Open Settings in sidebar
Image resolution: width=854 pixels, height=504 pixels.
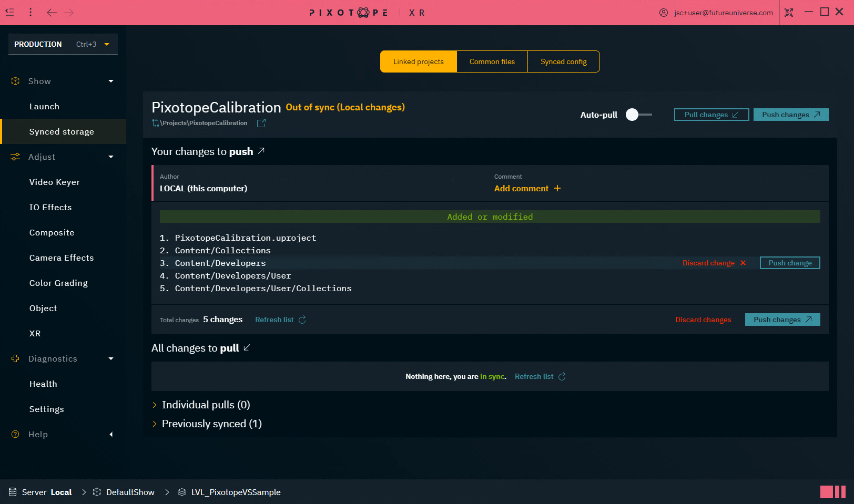63,409
